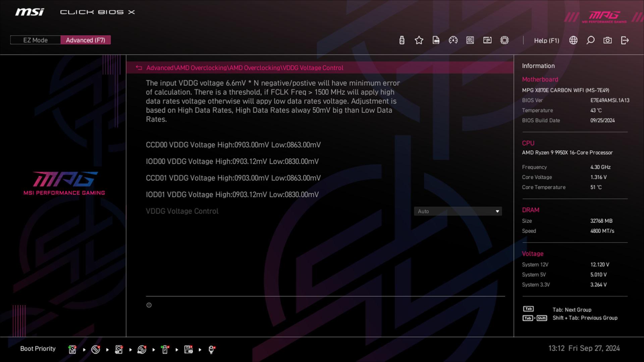This screenshot has height=362, width=644.
Task: Click the back arrow in the breadcrumb bar
Action: click(139, 68)
